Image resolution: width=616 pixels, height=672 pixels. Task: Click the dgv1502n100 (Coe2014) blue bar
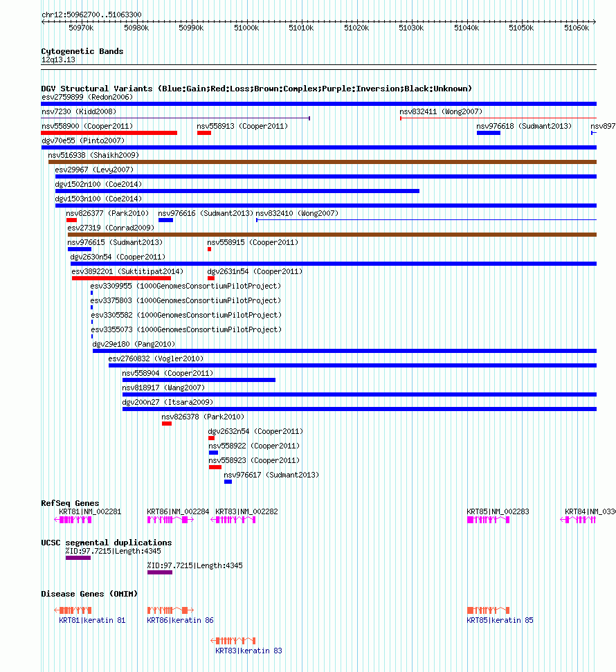pos(237,191)
